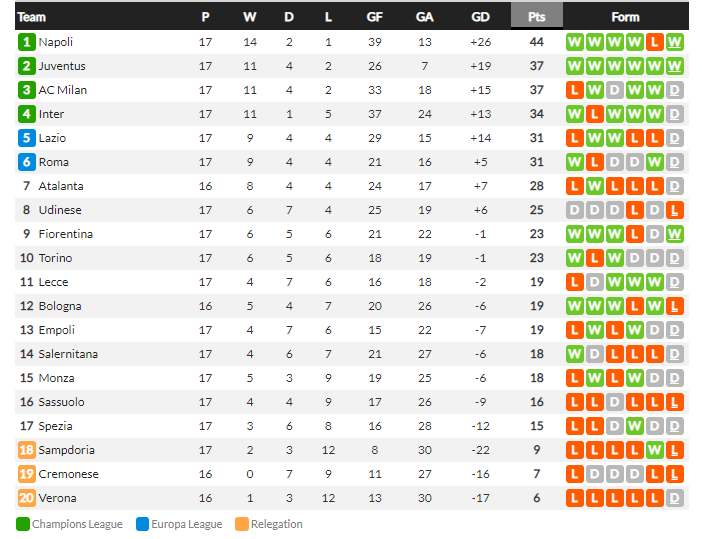Click the Form column header
Viewport: 702px width, 539px height.
[x=625, y=17]
